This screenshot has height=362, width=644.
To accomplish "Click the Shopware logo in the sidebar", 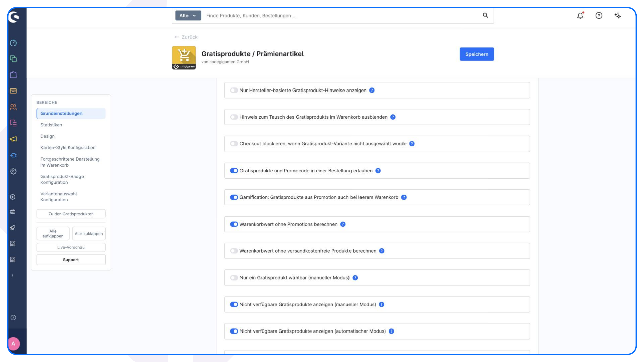I will (14, 17).
